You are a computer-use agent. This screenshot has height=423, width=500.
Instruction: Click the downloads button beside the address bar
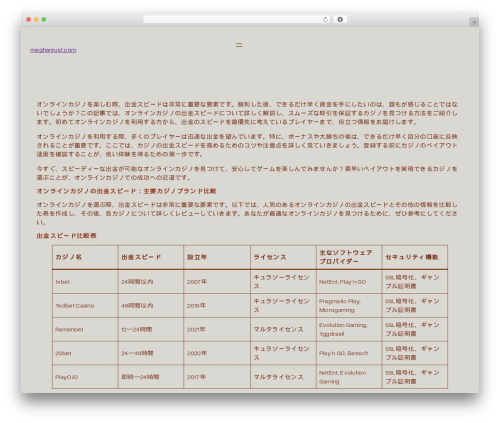pyautogui.click(x=340, y=20)
